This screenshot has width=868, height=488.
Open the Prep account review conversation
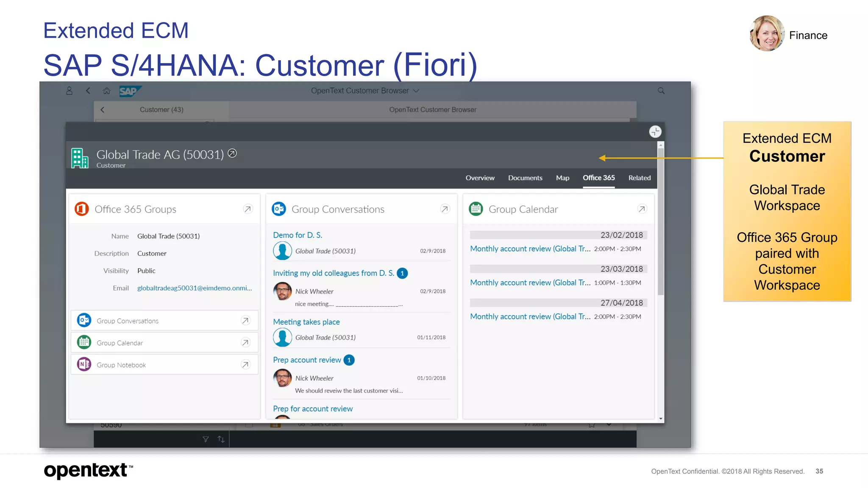[307, 360]
